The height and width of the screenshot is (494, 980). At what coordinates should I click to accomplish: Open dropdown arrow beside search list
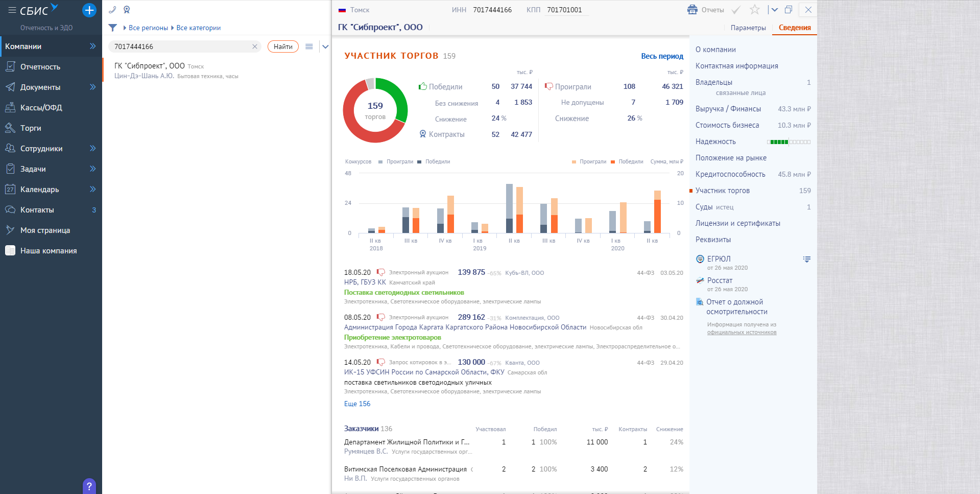point(325,46)
